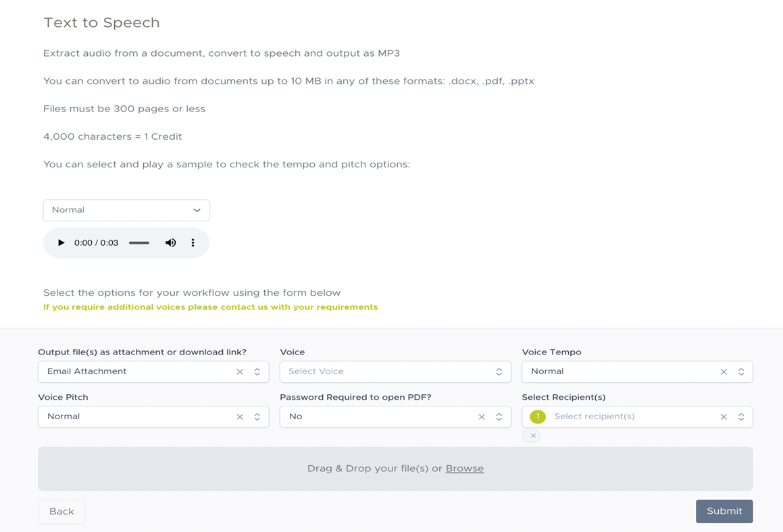Clear the Voice Tempo selection
Screen dimensions: 783x532
point(724,372)
